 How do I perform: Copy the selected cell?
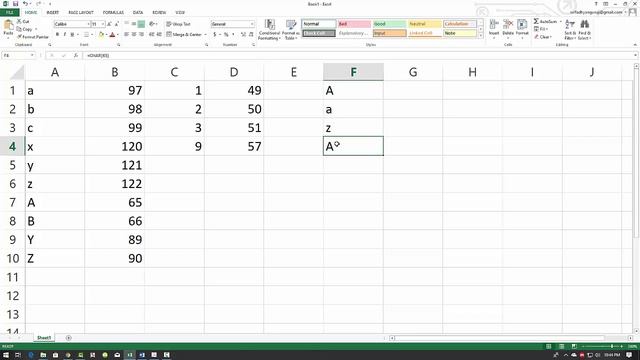[x=25, y=29]
